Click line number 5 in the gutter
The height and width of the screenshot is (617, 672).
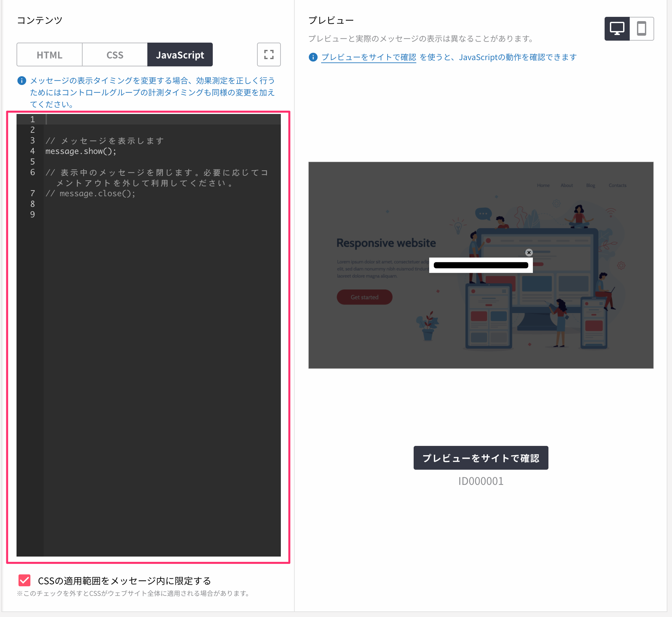pyautogui.click(x=32, y=162)
